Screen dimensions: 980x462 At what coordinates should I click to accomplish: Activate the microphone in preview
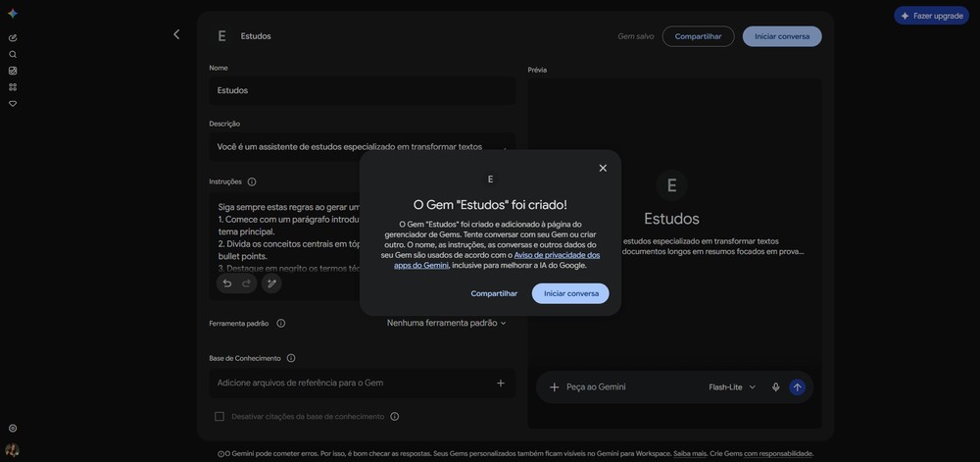click(775, 387)
